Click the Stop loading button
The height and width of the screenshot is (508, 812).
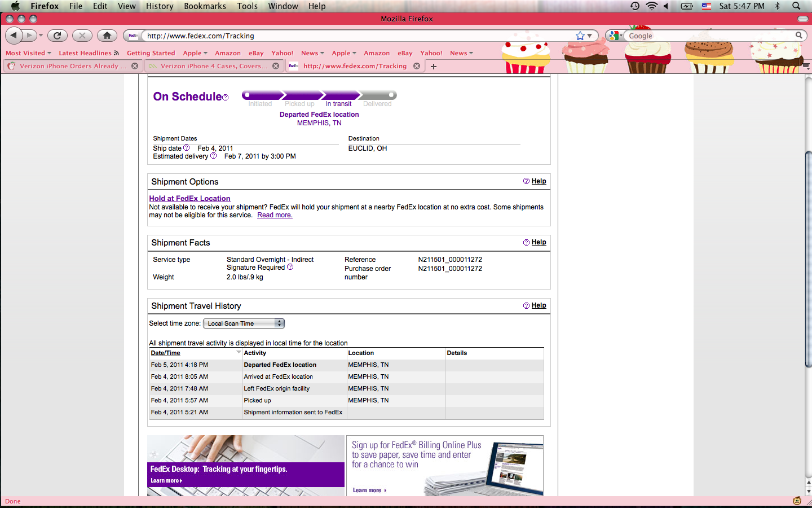(82, 36)
